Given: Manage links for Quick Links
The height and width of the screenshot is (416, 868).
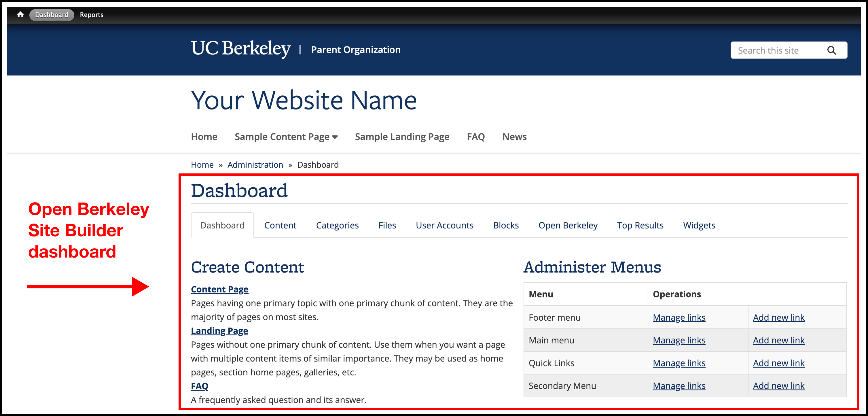Looking at the screenshot, I should 679,363.
